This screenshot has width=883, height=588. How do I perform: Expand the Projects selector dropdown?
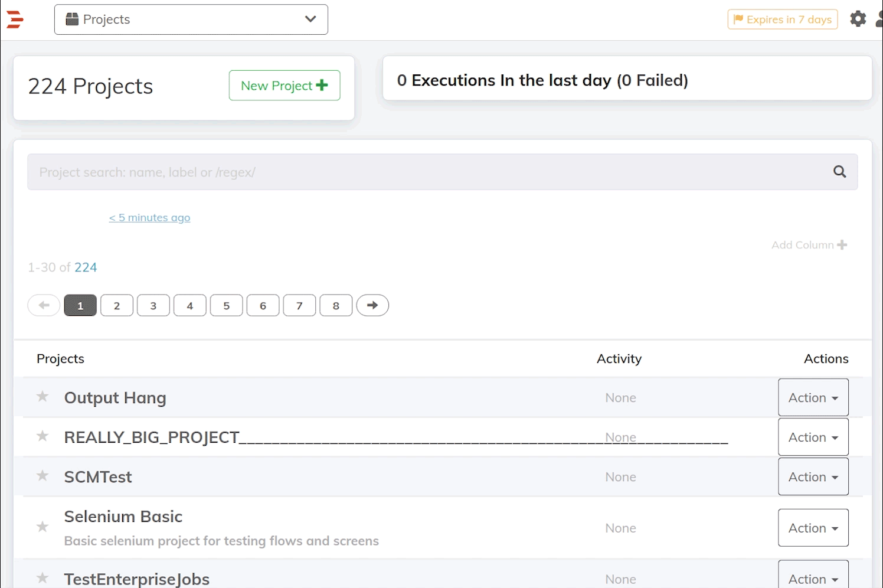tap(191, 19)
